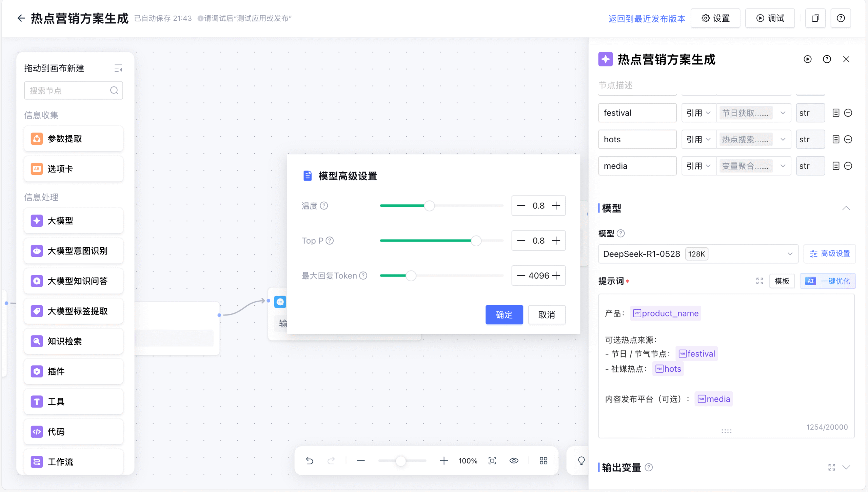The width and height of the screenshot is (868, 492).
Task: Toggle the eye preview icon in canvas toolbar
Action: (514, 460)
